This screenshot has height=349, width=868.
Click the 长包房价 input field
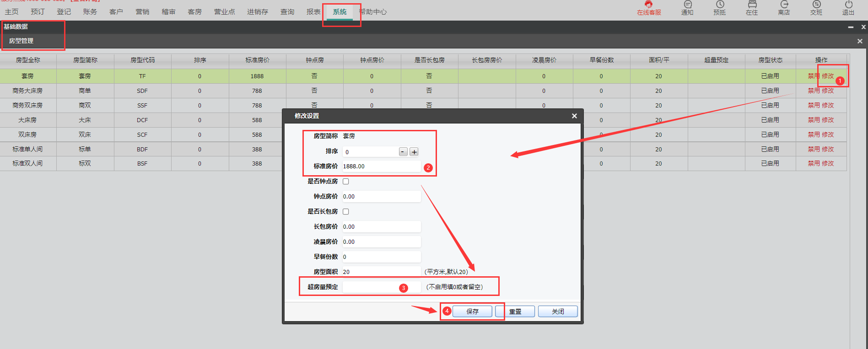(x=381, y=227)
